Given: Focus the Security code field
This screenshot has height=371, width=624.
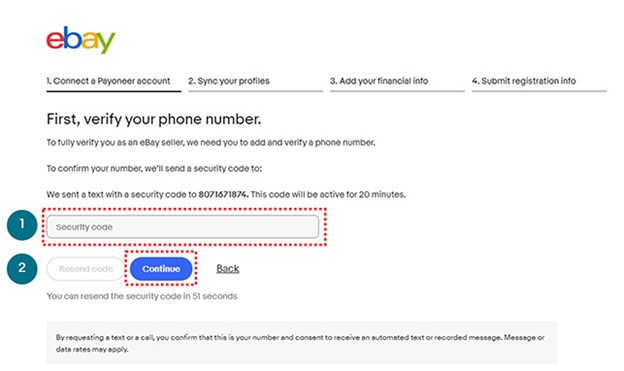Looking at the screenshot, I should 183,227.
